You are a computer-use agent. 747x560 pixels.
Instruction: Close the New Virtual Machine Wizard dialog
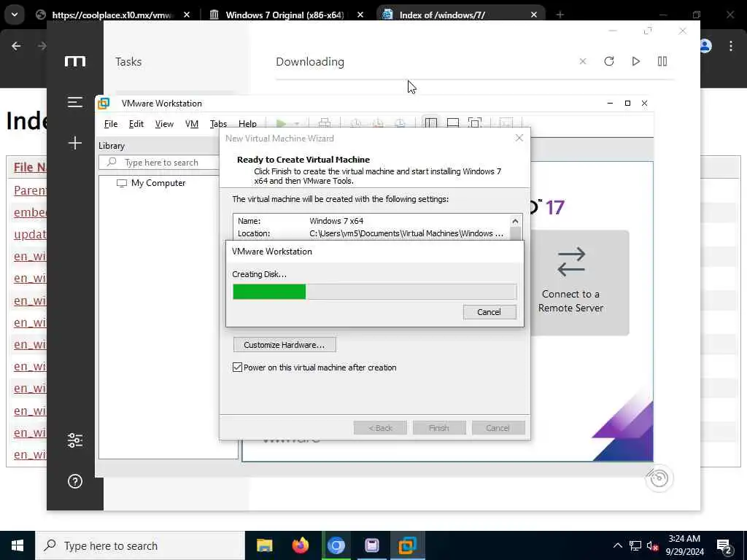(519, 138)
